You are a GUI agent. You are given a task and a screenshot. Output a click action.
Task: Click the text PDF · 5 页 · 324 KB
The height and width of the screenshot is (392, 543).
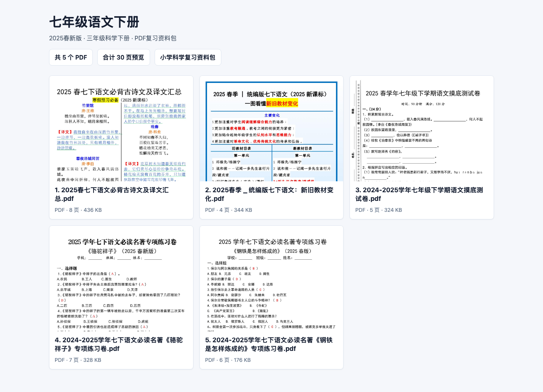pyautogui.click(x=379, y=210)
